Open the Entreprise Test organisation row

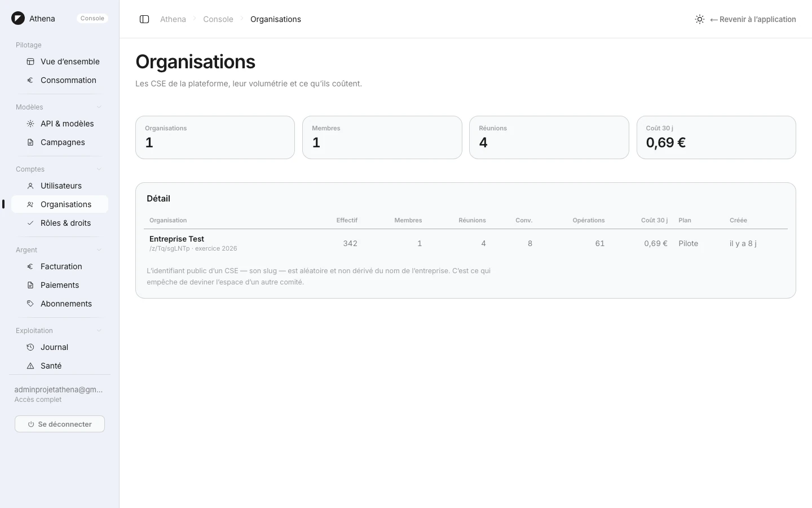tap(466, 243)
